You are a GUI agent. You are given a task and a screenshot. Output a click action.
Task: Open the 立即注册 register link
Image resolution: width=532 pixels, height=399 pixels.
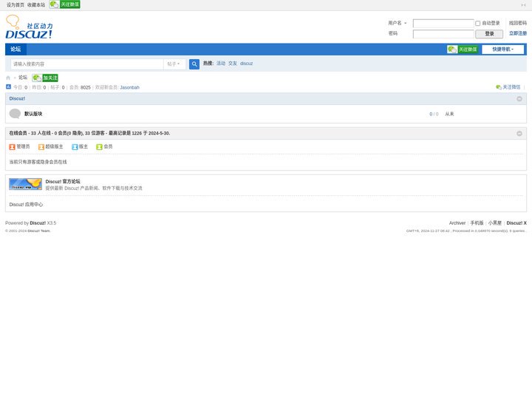click(517, 33)
